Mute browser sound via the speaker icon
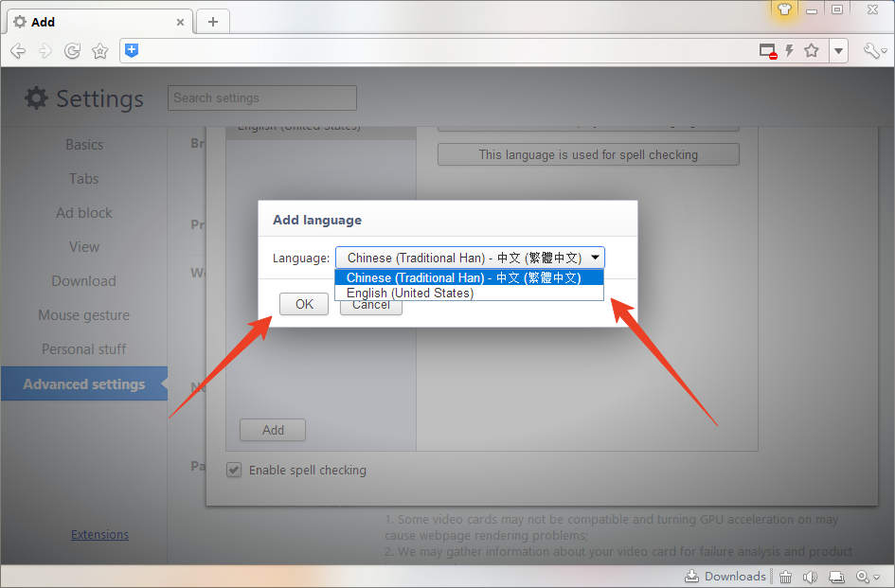This screenshot has width=895, height=588. pyautogui.click(x=810, y=577)
